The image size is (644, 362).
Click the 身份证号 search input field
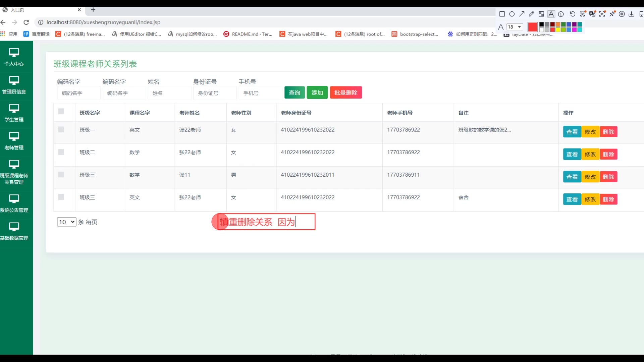point(215,93)
